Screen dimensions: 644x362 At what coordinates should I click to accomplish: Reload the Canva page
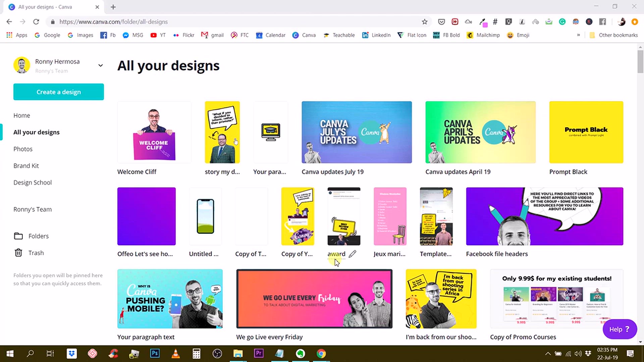[36, 22]
